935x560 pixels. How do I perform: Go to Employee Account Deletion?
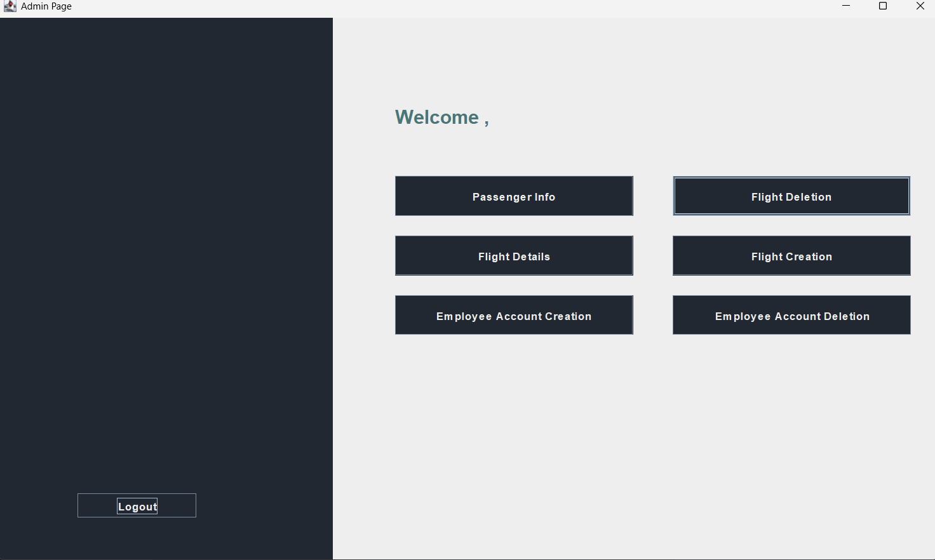[791, 316]
